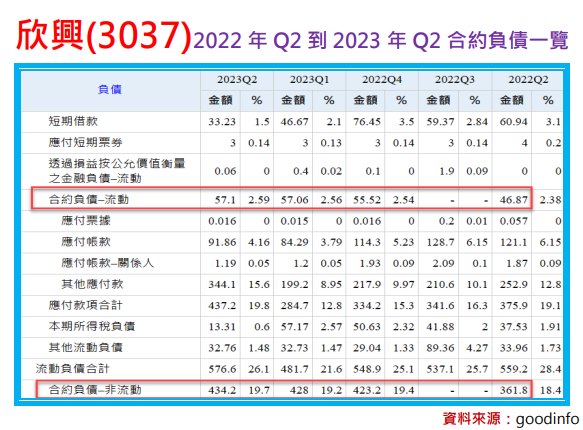Screen dimensions: 583x430
Task: Click the 其他應付款 row label
Action: (x=92, y=285)
